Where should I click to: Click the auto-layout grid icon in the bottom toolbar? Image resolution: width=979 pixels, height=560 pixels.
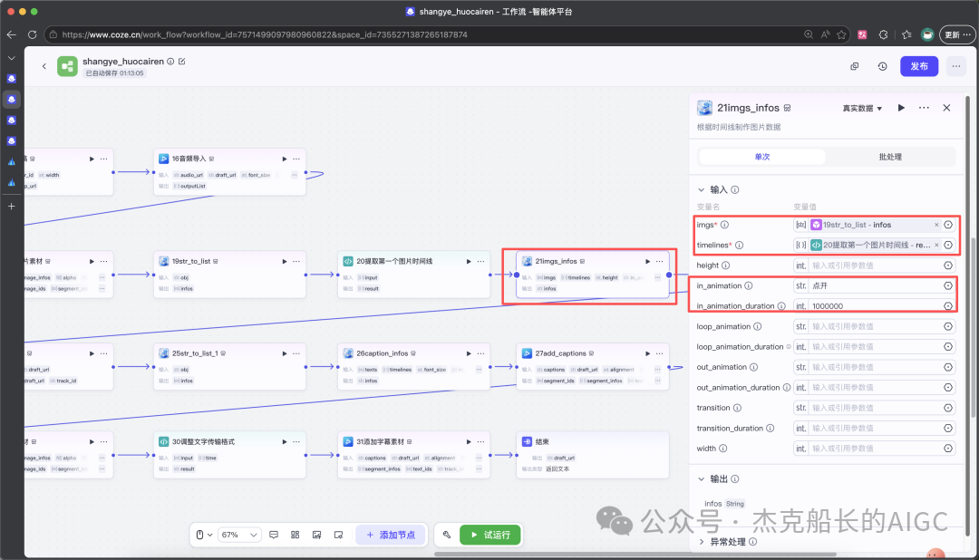coord(296,535)
